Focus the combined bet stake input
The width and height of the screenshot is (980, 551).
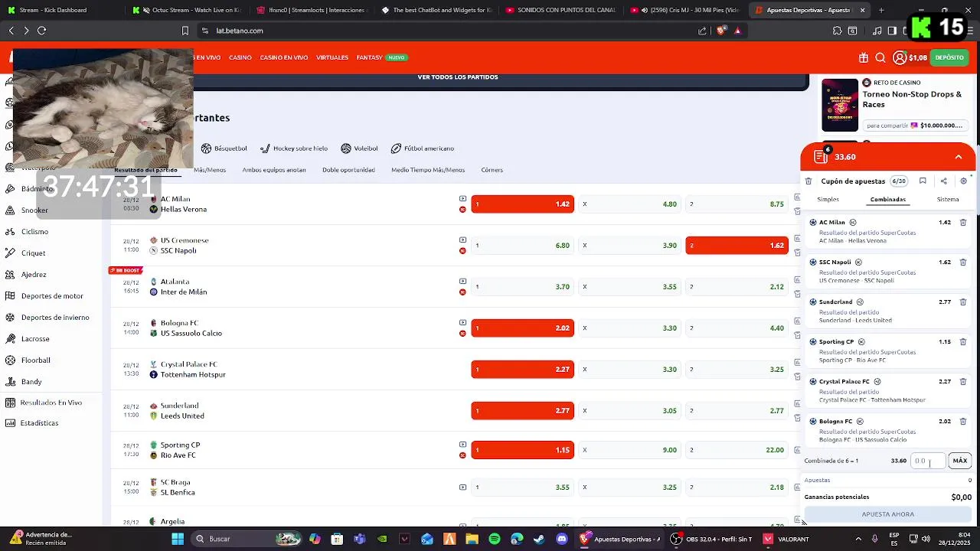pyautogui.click(x=928, y=461)
